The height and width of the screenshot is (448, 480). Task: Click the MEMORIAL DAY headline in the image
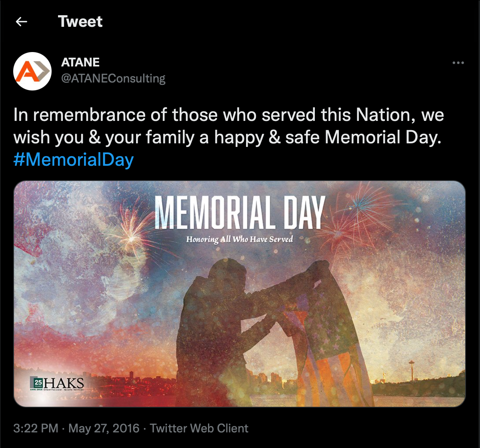pos(239,212)
